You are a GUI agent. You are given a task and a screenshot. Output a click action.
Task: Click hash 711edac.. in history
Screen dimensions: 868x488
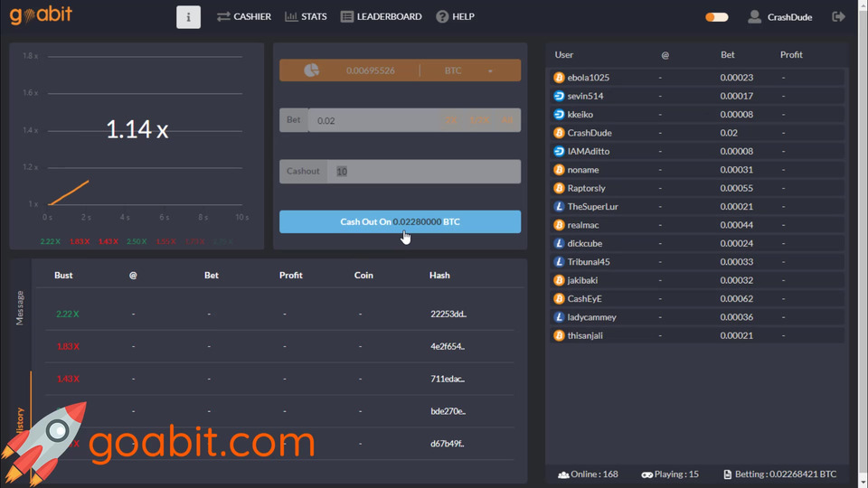pyautogui.click(x=448, y=379)
